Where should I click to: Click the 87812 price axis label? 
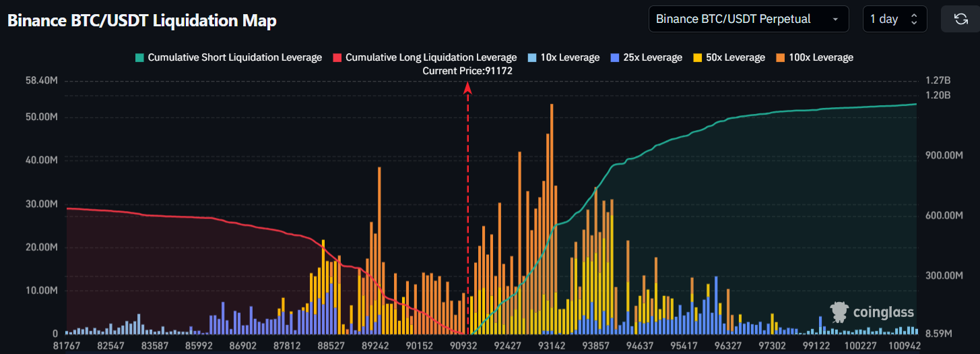click(x=287, y=345)
